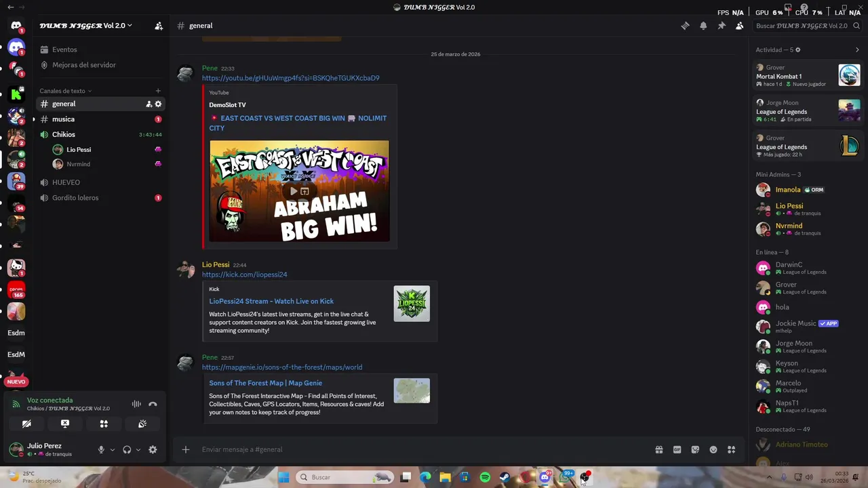
Task: Toggle the member list icon
Action: tap(739, 26)
